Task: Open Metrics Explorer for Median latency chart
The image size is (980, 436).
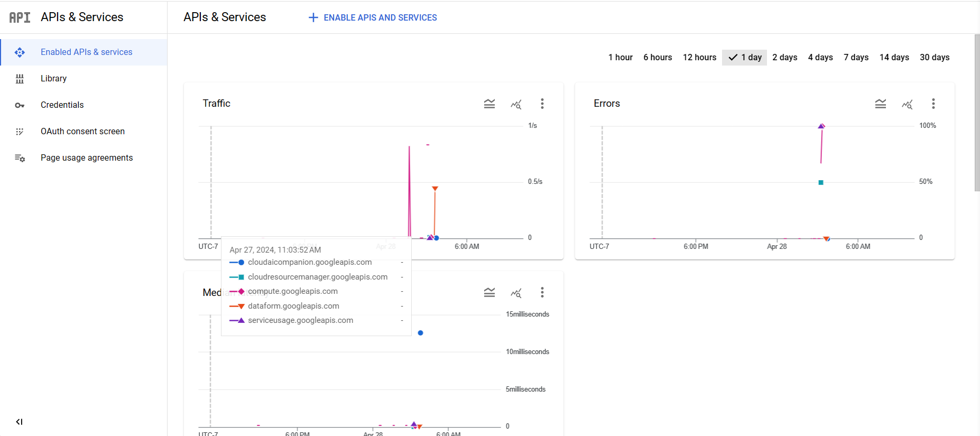Action: tap(516, 293)
